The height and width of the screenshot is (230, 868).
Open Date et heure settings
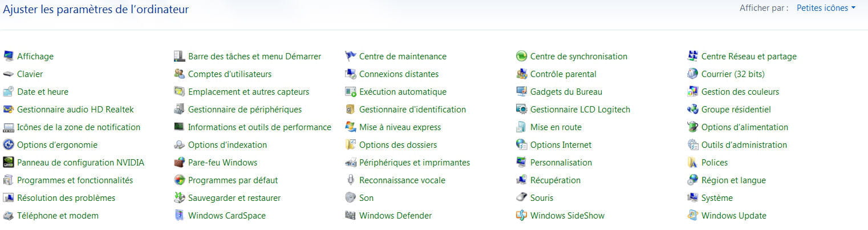(x=43, y=92)
